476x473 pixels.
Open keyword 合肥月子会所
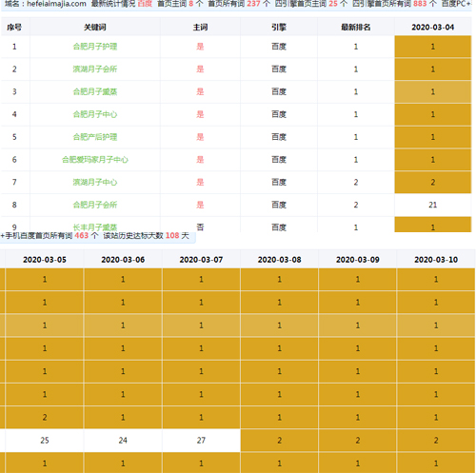click(95, 205)
